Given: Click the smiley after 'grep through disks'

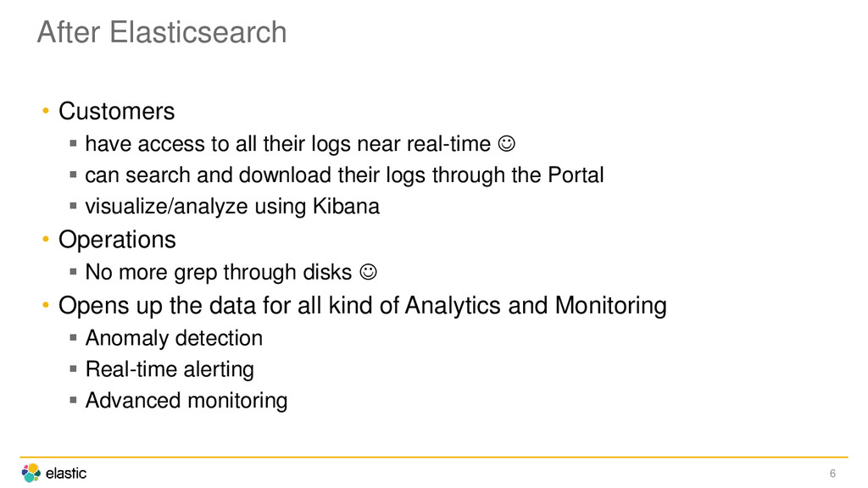Looking at the screenshot, I should [368, 272].
